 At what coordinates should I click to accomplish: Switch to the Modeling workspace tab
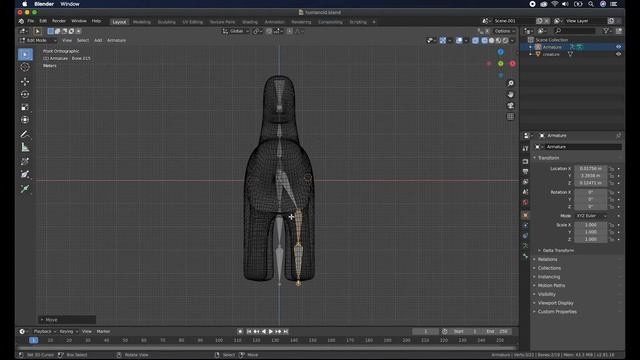point(142,22)
